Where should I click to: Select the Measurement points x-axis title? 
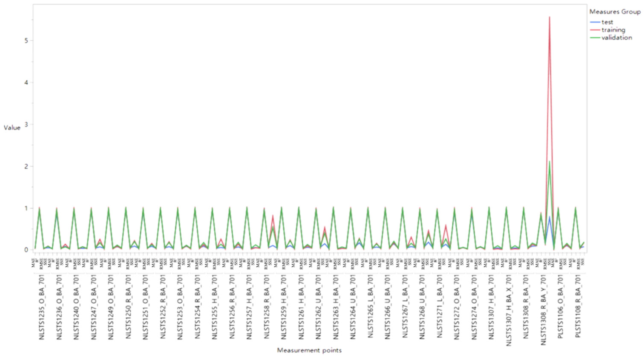click(x=309, y=350)
